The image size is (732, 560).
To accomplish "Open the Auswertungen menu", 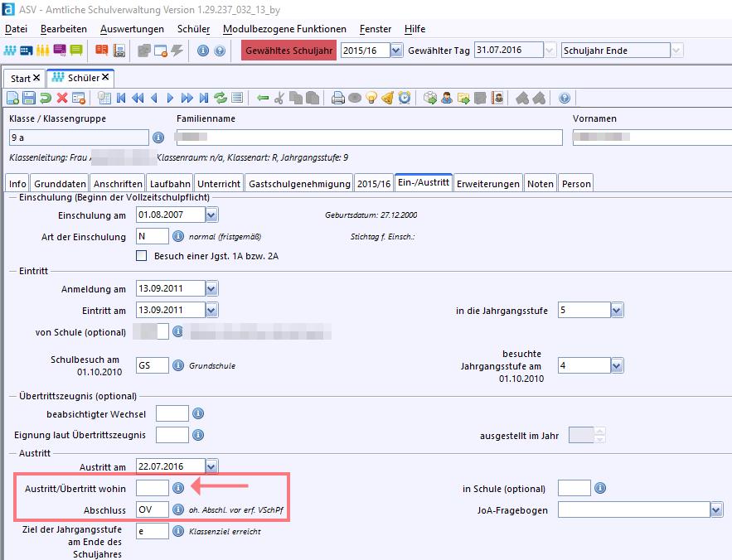I will tap(132, 29).
